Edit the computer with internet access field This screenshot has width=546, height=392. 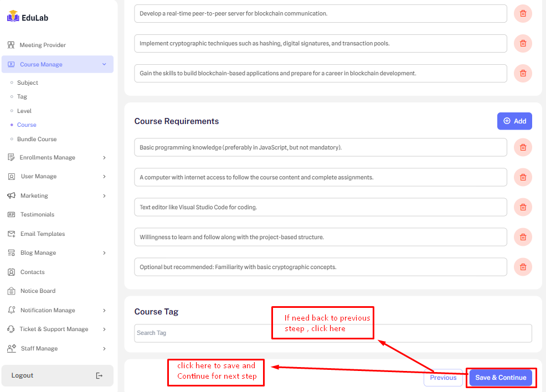(x=320, y=177)
